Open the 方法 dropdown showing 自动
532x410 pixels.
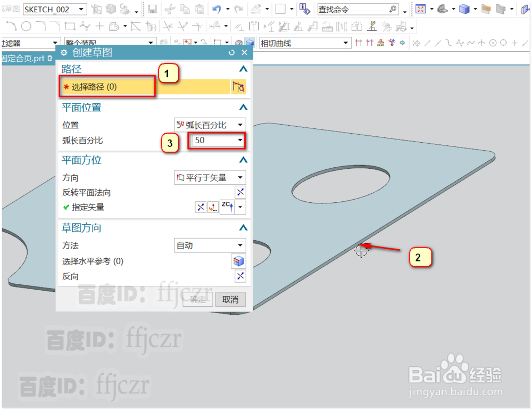point(240,245)
